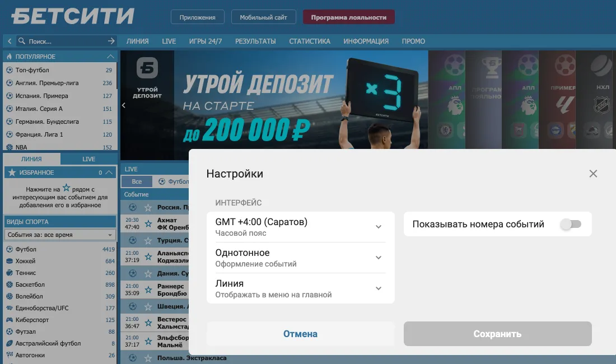Open the LIVE top menu item

(x=169, y=41)
